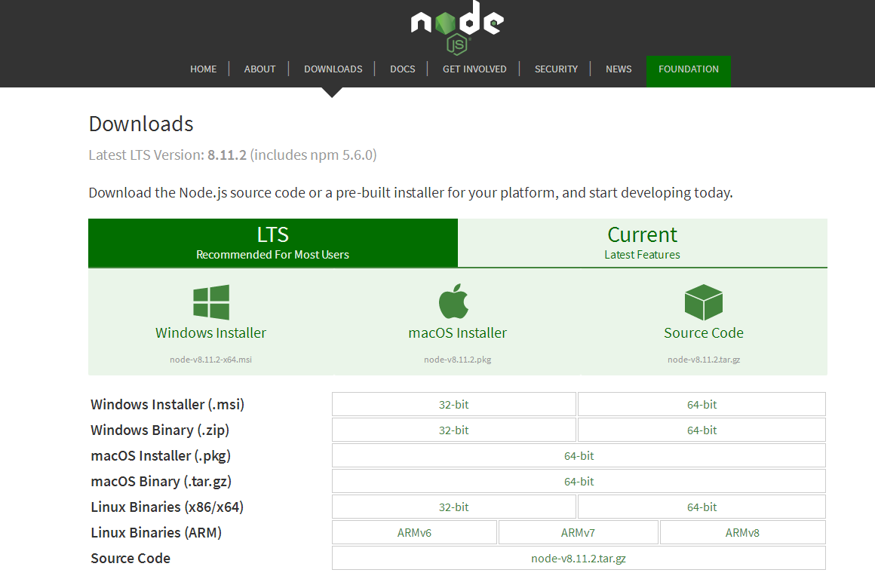The width and height of the screenshot is (875, 588).
Task: Switch to the Current Latest Features tab
Action: click(x=643, y=243)
